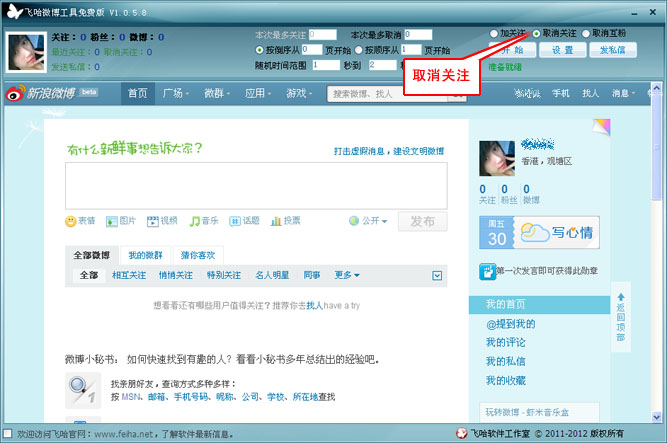Click the 飞哈软件工作室 logo in status bar
The image size is (667, 443).
click(462, 433)
